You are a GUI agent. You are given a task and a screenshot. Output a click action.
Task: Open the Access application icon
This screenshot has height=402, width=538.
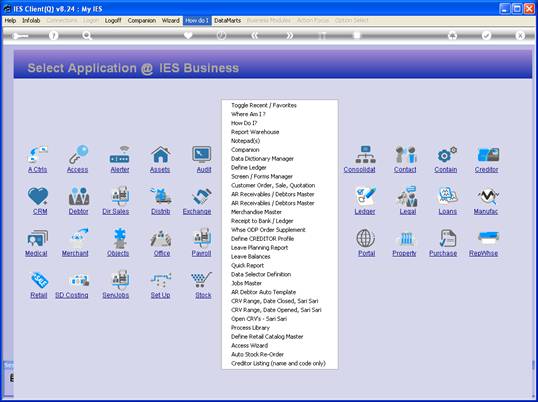78,154
